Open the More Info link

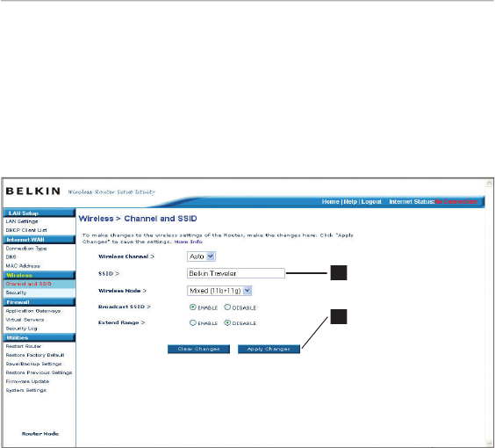point(188,242)
